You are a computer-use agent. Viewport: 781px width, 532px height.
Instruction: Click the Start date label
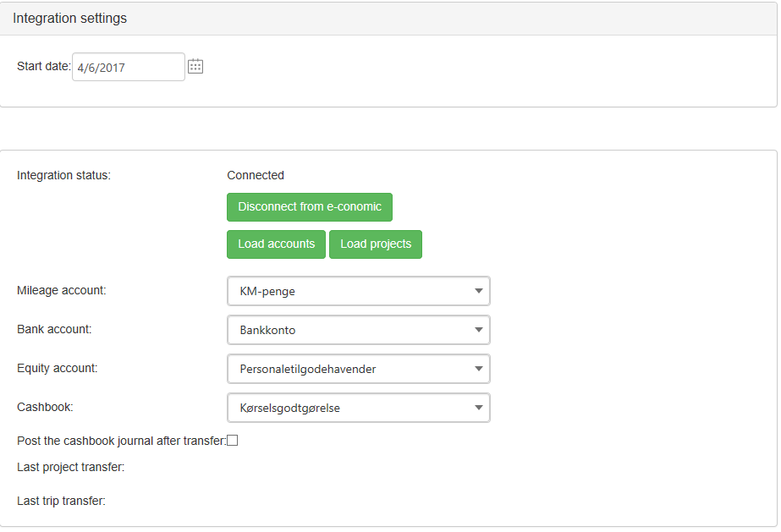[44, 66]
